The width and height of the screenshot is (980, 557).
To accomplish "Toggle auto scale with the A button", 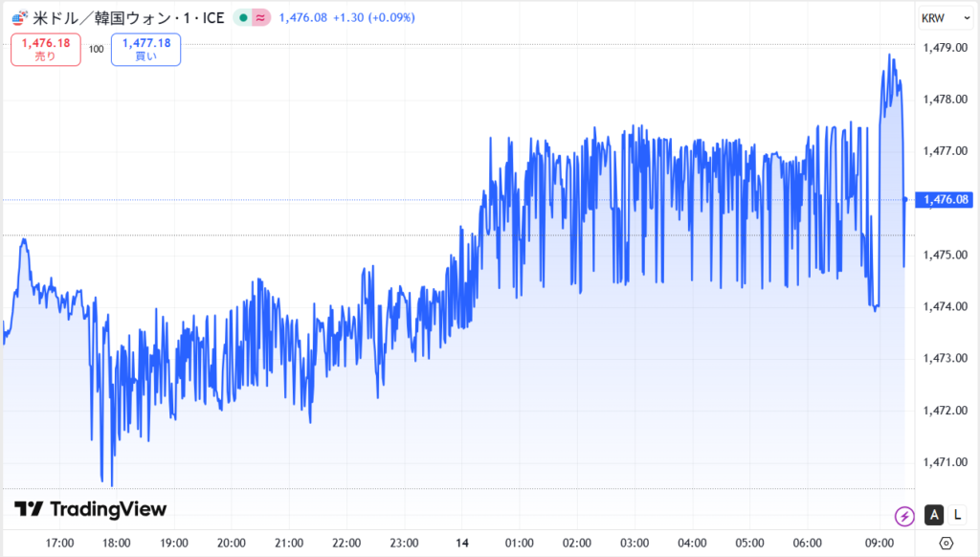I will (935, 516).
